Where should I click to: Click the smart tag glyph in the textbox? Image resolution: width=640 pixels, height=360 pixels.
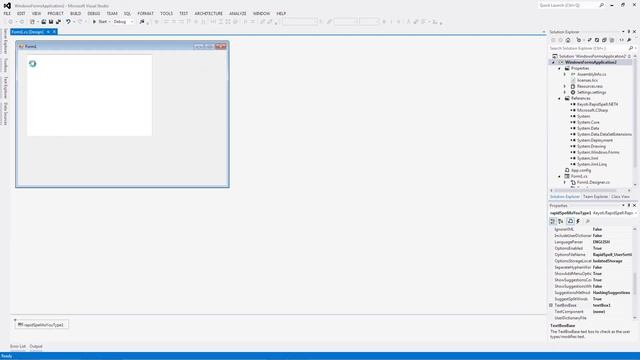point(33,64)
